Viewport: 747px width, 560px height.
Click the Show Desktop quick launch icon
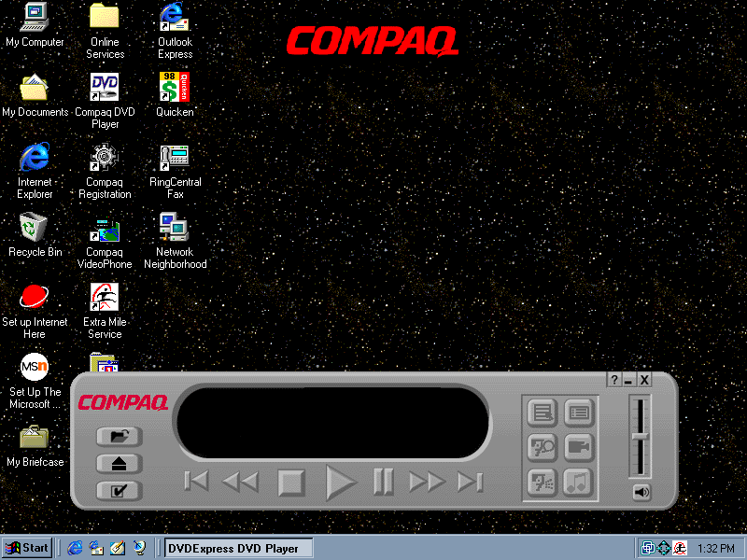click(118, 548)
